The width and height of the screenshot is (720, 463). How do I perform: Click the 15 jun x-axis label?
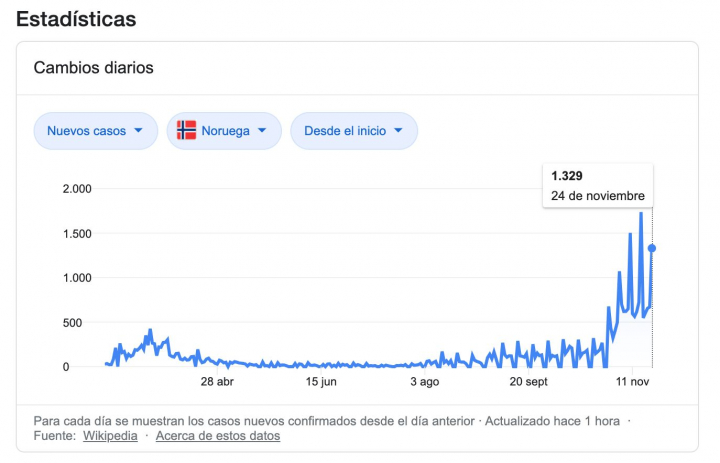322,382
